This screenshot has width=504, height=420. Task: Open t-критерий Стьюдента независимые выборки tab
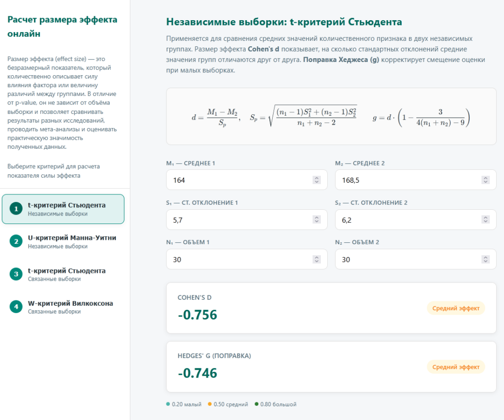[63, 209]
